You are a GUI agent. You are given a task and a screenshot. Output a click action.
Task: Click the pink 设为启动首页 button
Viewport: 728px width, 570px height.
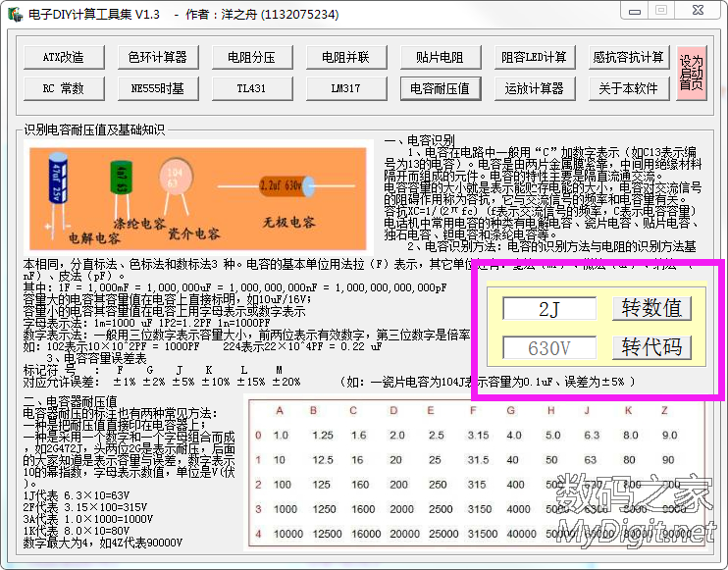click(x=692, y=73)
